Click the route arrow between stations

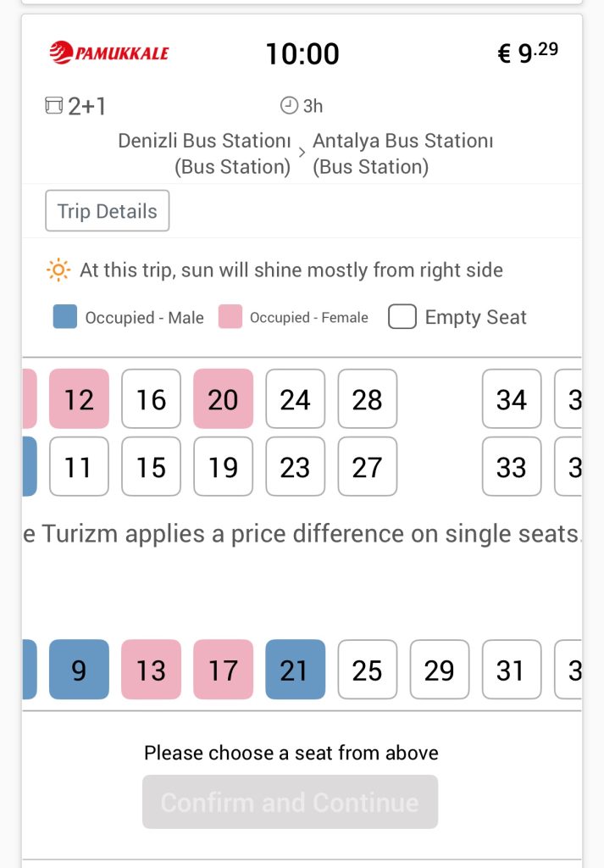tap(302, 154)
